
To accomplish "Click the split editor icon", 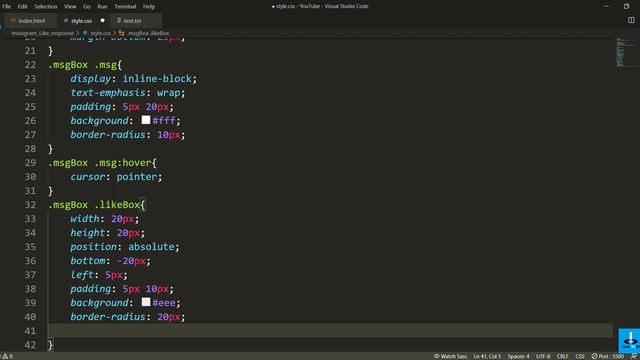I will tap(631, 20).
